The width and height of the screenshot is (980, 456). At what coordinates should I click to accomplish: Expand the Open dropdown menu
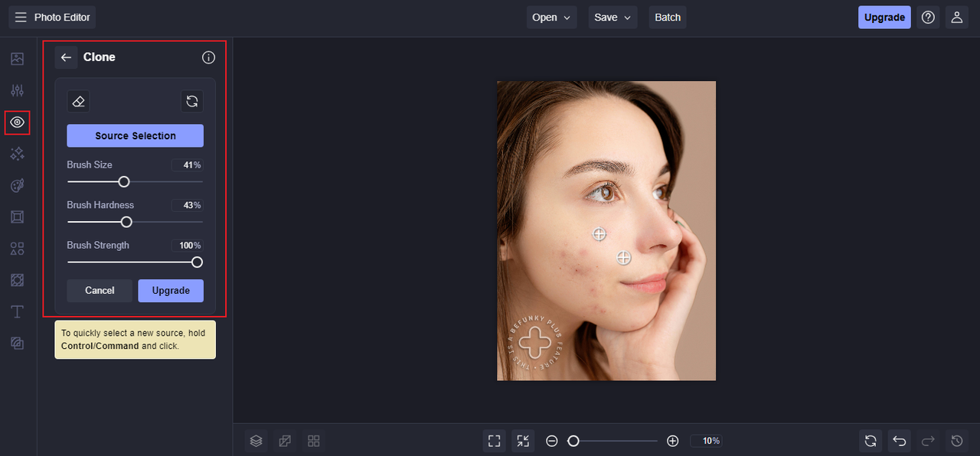pos(551,18)
